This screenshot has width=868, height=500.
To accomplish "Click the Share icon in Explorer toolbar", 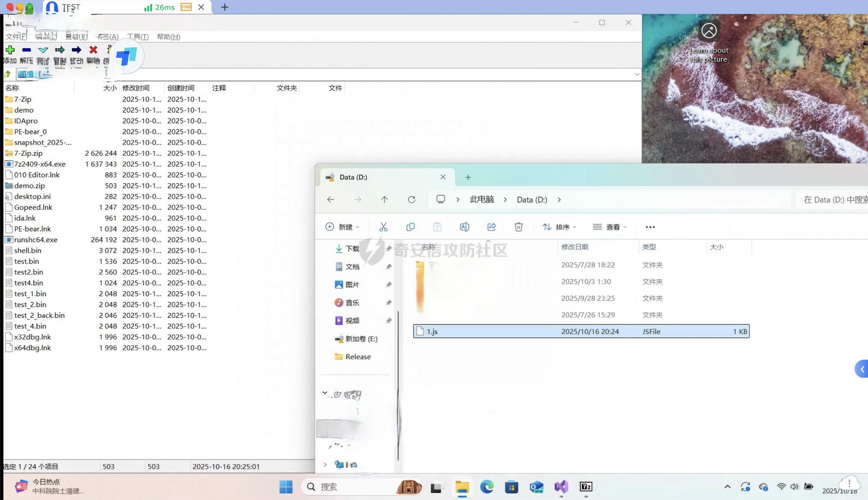I will 491,227.
